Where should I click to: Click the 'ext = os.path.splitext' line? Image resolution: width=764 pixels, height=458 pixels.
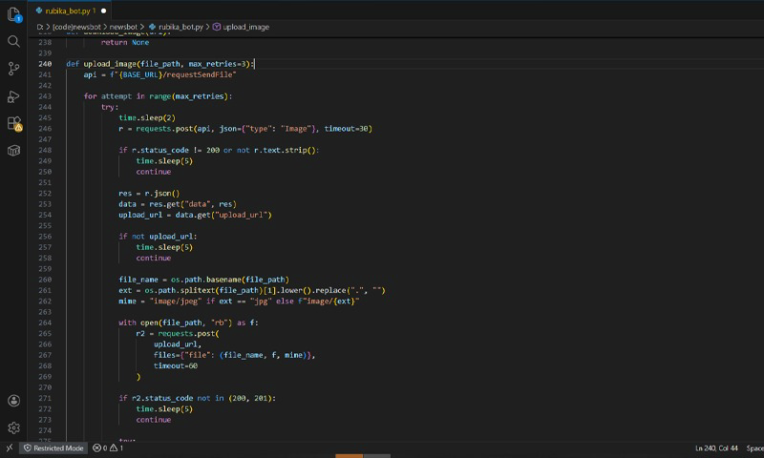pyautogui.click(x=252, y=290)
